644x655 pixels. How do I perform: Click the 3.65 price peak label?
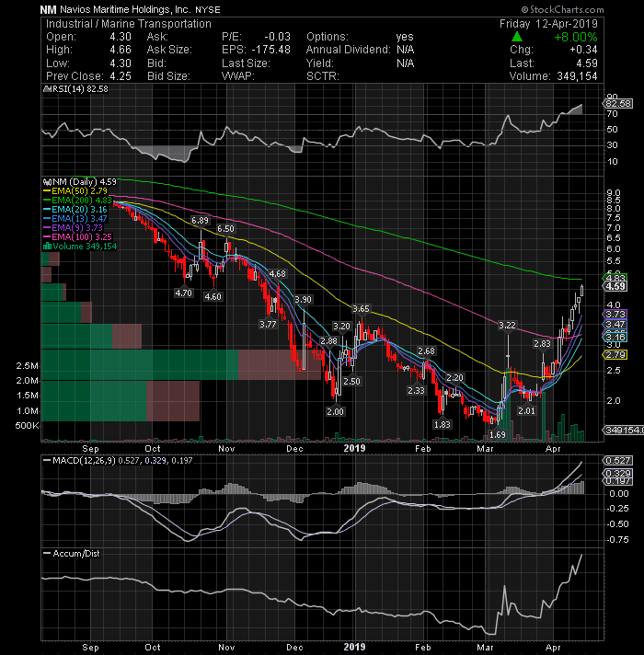pyautogui.click(x=361, y=309)
